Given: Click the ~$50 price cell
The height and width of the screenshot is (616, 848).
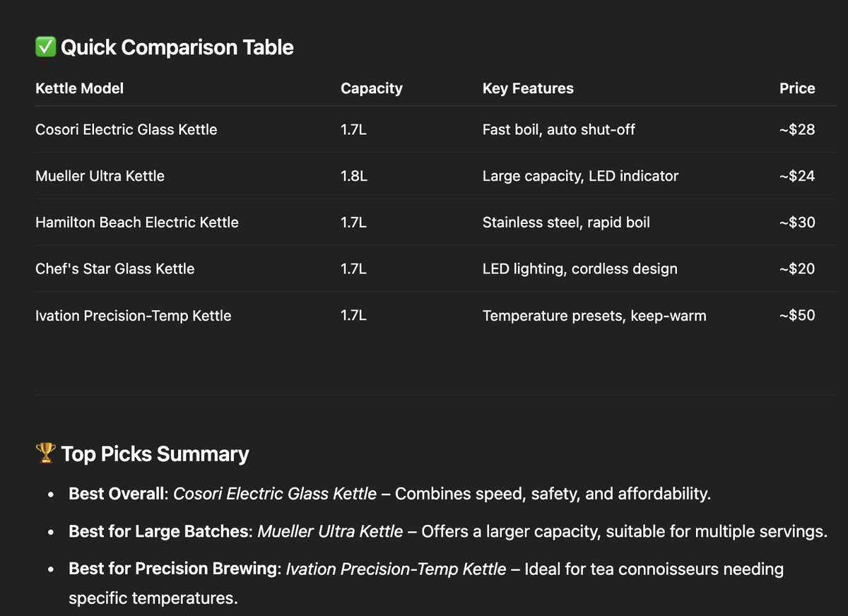Looking at the screenshot, I should coord(797,315).
